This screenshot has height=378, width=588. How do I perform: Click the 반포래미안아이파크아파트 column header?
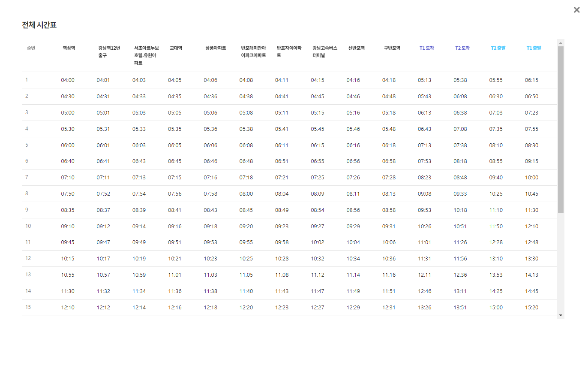click(x=254, y=52)
